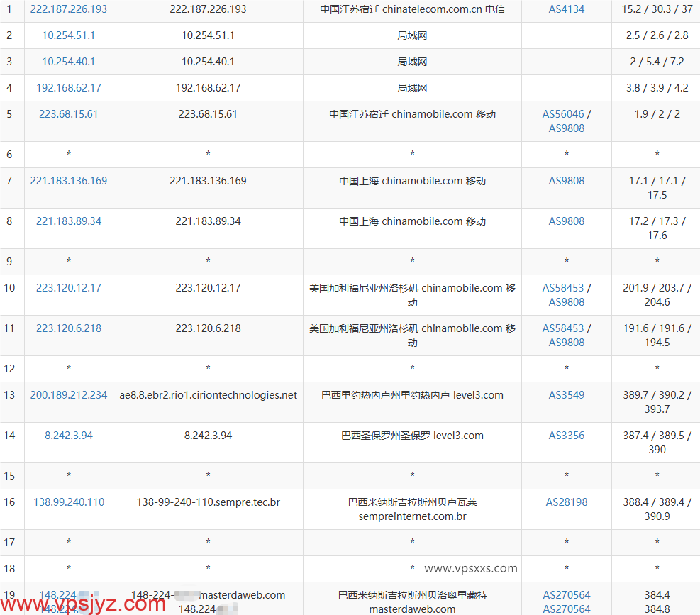Screen dimensions: 700x615
Task: Click the blue 221.183.136.169 IP link
Action: click(x=69, y=181)
